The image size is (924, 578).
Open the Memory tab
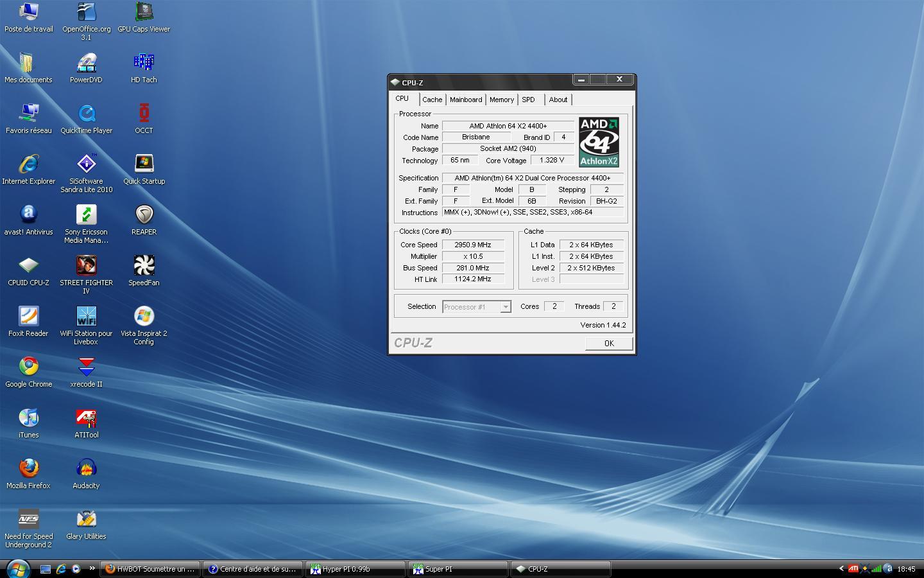click(x=502, y=100)
